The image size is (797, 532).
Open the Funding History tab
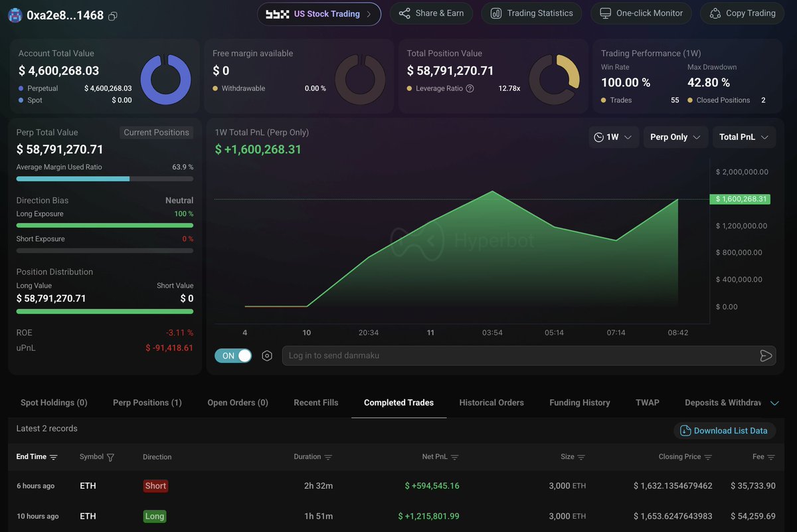(580, 402)
